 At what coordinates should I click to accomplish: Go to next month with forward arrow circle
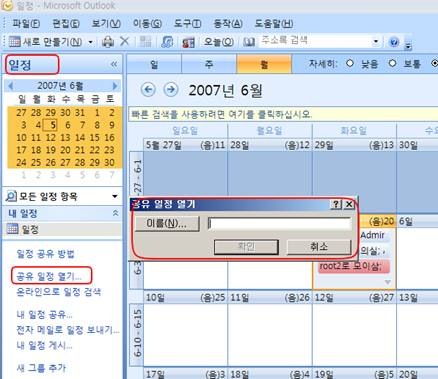click(171, 90)
